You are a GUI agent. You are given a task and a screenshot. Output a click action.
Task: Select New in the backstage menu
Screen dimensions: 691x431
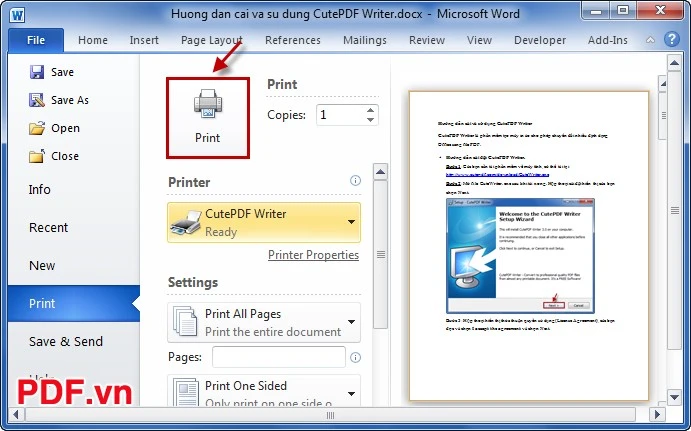(42, 265)
